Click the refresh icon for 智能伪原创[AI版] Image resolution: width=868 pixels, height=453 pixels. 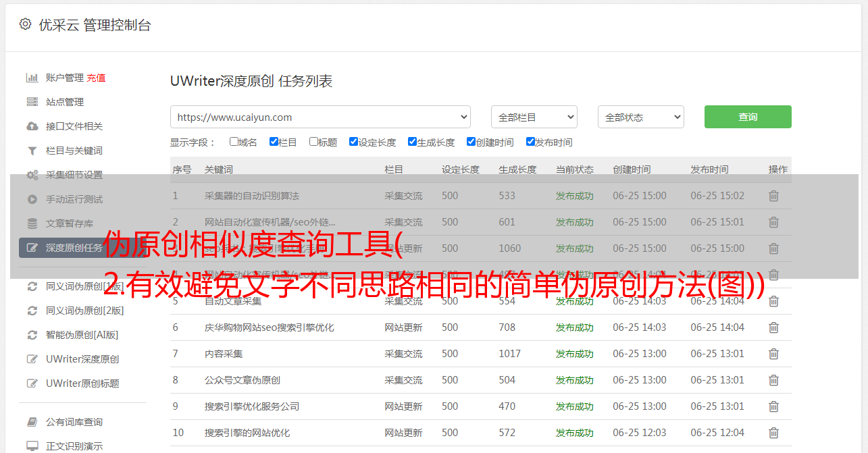(x=32, y=335)
